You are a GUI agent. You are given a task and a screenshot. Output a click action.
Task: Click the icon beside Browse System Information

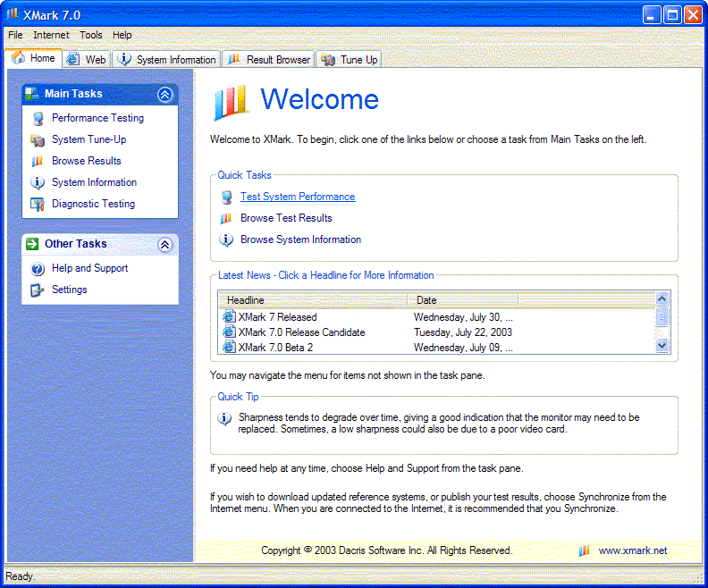click(x=226, y=240)
